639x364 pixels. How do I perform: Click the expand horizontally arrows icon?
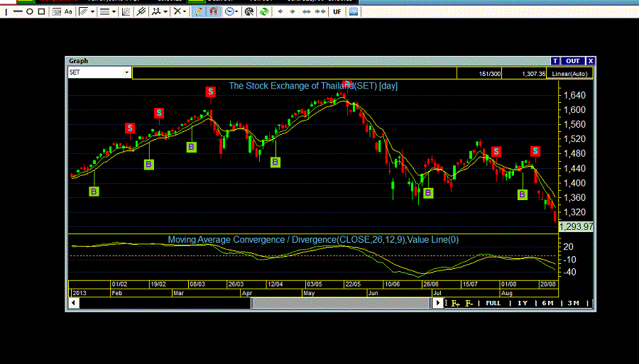pos(307,12)
